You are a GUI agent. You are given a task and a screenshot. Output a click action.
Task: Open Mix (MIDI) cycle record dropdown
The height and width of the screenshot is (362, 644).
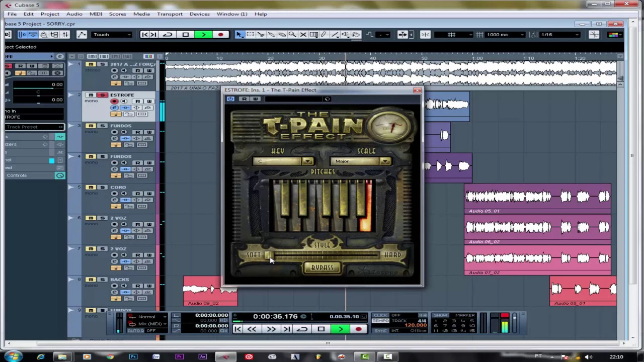(x=147, y=323)
